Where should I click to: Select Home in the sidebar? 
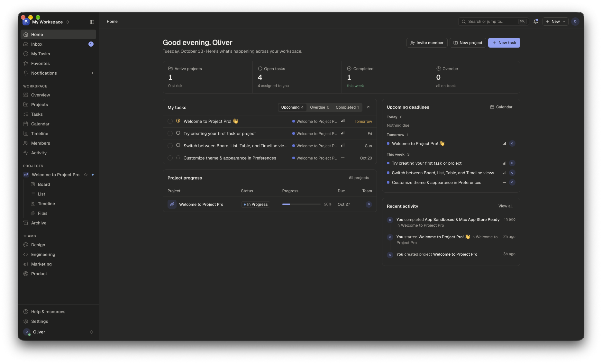[x=58, y=34]
